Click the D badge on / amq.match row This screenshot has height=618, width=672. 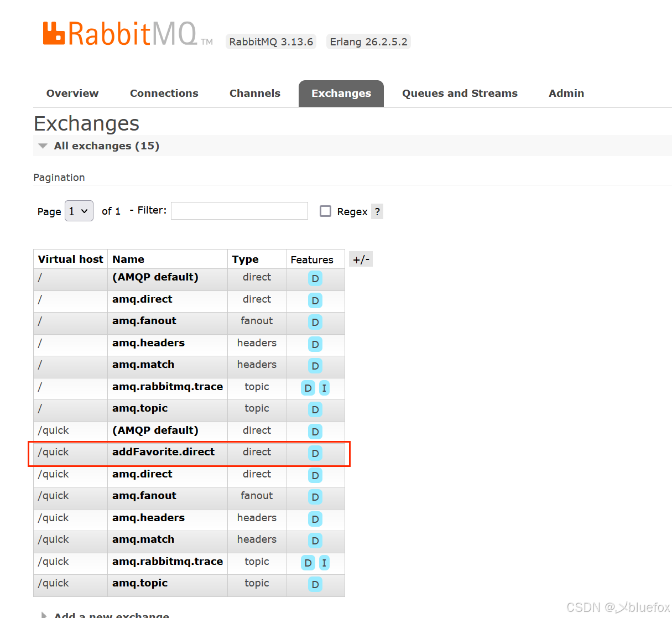pyautogui.click(x=315, y=366)
